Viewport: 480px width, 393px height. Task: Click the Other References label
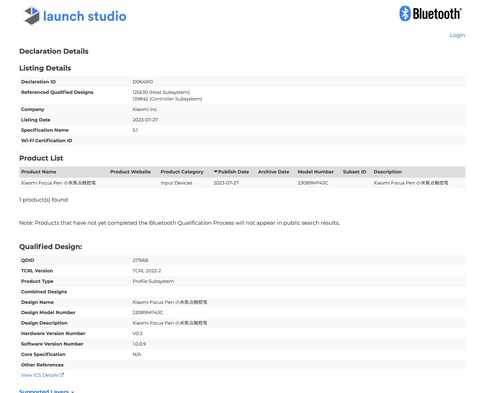(x=42, y=365)
